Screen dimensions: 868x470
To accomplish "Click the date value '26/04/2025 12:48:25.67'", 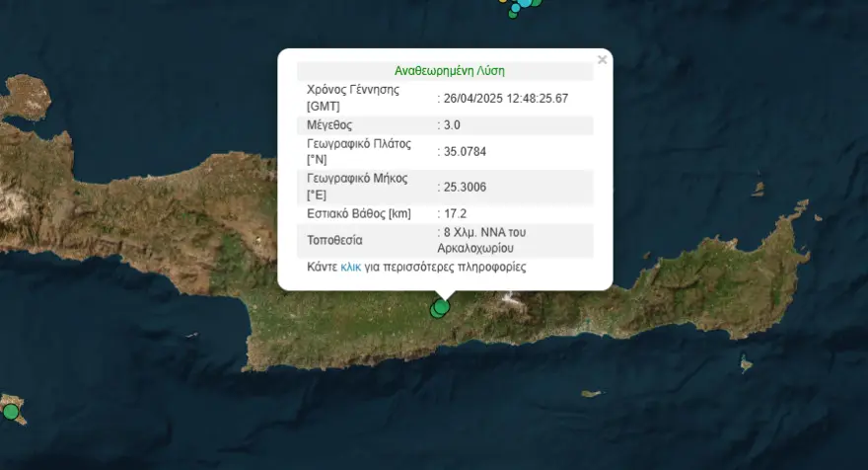I will [505, 99].
